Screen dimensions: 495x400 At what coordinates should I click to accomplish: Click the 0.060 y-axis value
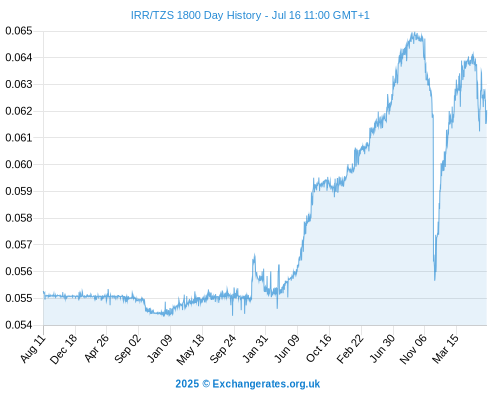(x=19, y=164)
